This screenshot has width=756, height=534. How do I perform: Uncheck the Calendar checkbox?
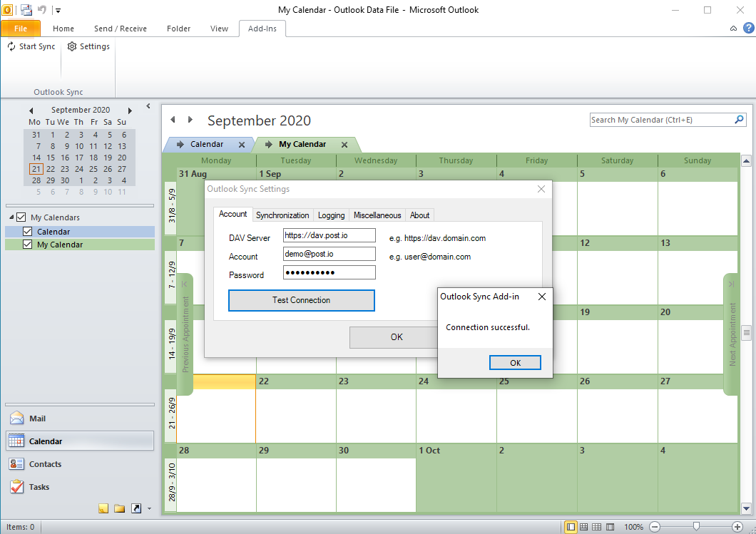click(28, 232)
